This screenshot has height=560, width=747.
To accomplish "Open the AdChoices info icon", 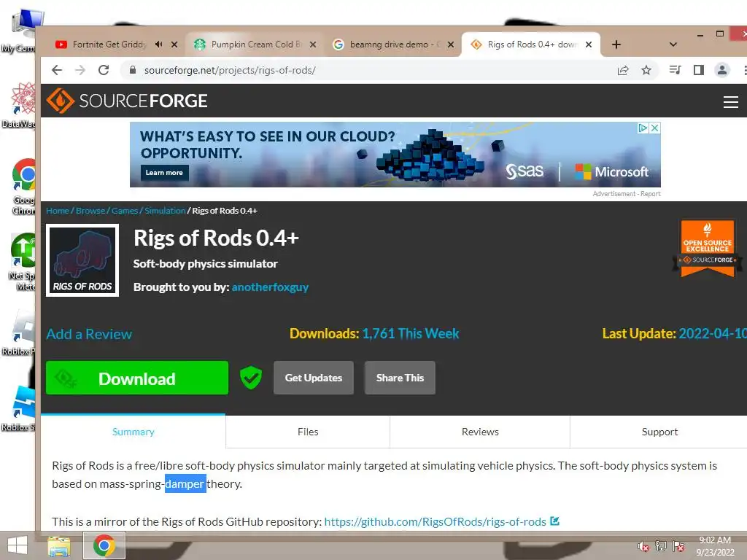I will pyautogui.click(x=643, y=128).
